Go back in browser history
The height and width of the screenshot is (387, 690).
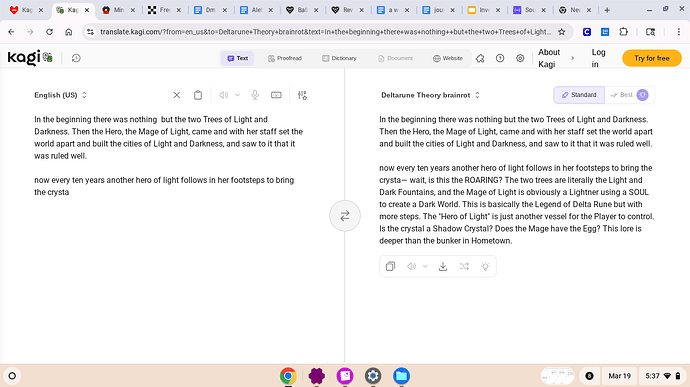(11, 32)
